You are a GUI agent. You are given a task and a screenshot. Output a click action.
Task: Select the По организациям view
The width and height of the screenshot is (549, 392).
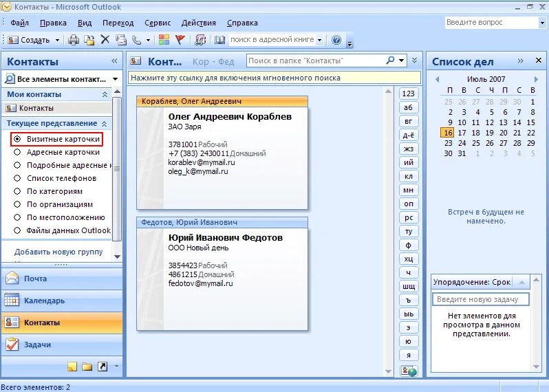53,204
